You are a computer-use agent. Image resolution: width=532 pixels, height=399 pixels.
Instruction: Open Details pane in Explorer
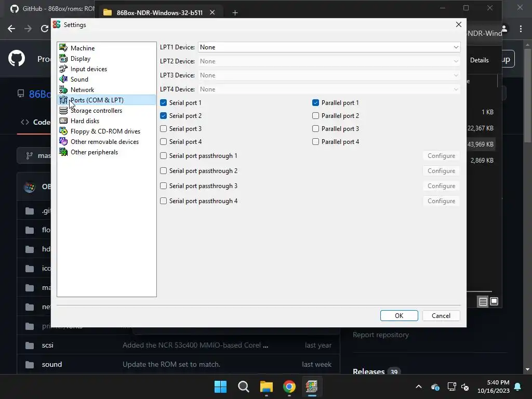point(479,60)
